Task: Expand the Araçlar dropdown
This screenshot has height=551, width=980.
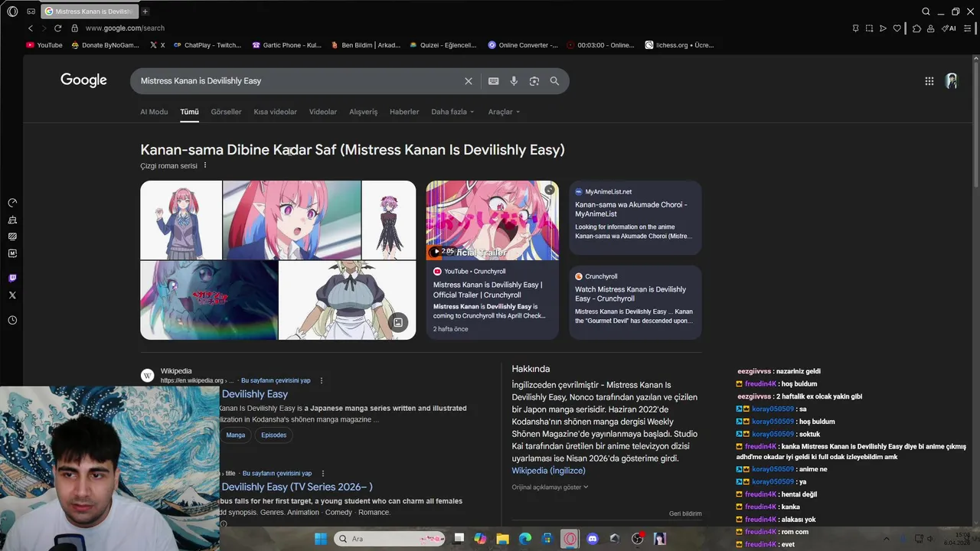Action: tap(504, 112)
